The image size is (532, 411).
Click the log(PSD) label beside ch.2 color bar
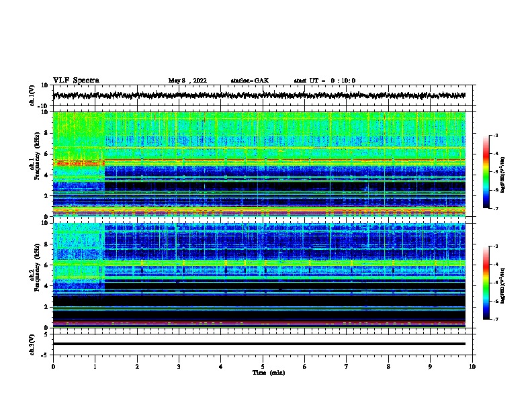(503, 285)
